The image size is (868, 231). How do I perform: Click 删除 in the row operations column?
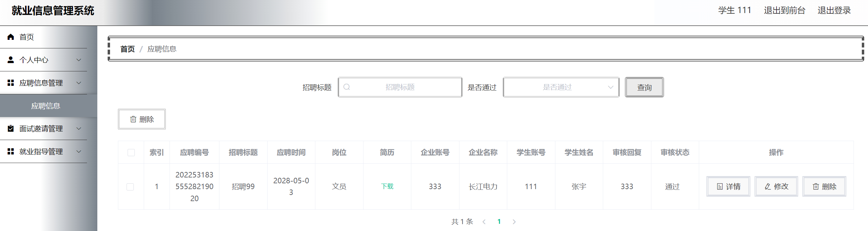(x=824, y=186)
